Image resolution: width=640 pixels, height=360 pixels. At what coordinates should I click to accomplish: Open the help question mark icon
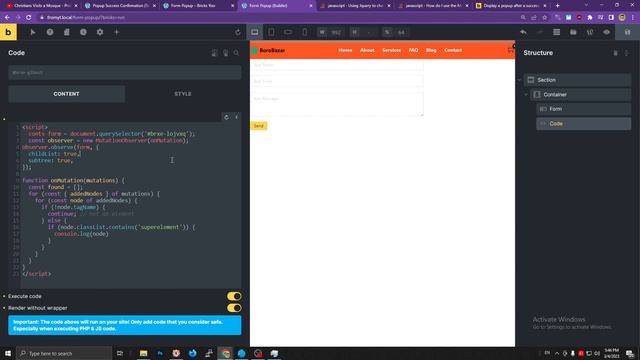pos(50,32)
